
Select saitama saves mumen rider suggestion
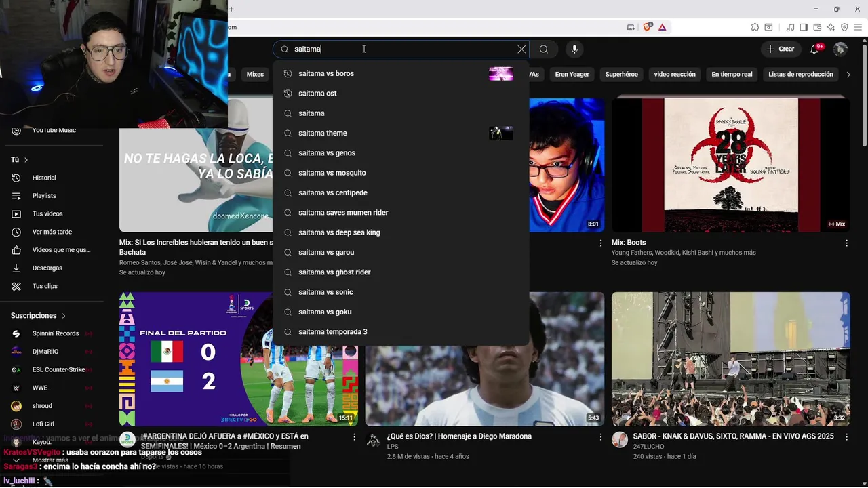pos(401,213)
